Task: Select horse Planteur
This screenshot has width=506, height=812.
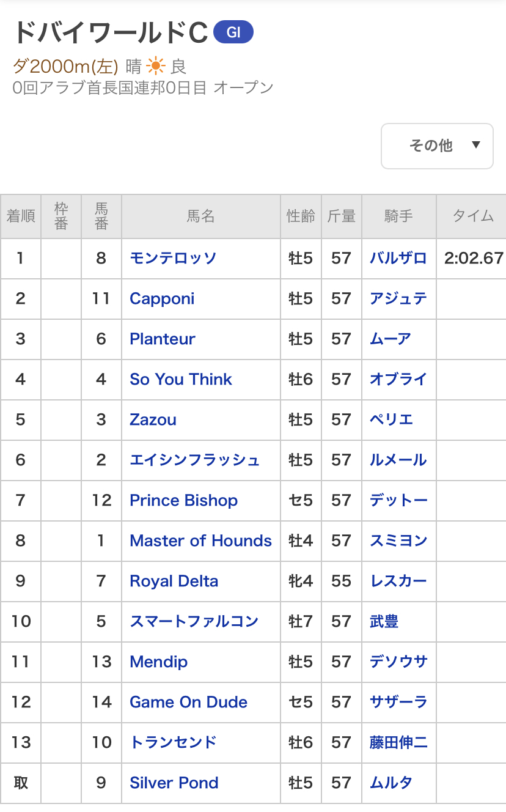Action: 163,339
